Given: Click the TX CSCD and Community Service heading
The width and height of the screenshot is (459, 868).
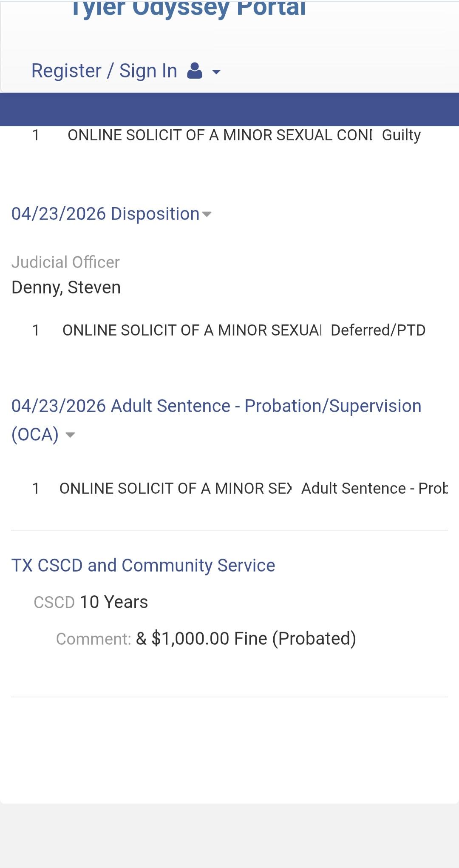Looking at the screenshot, I should click(143, 566).
